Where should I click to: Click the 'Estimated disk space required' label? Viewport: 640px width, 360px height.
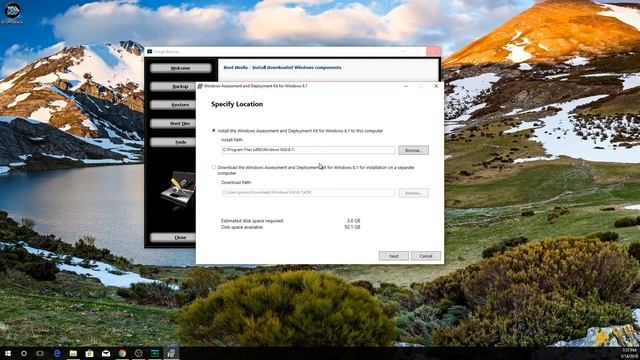[x=252, y=221]
